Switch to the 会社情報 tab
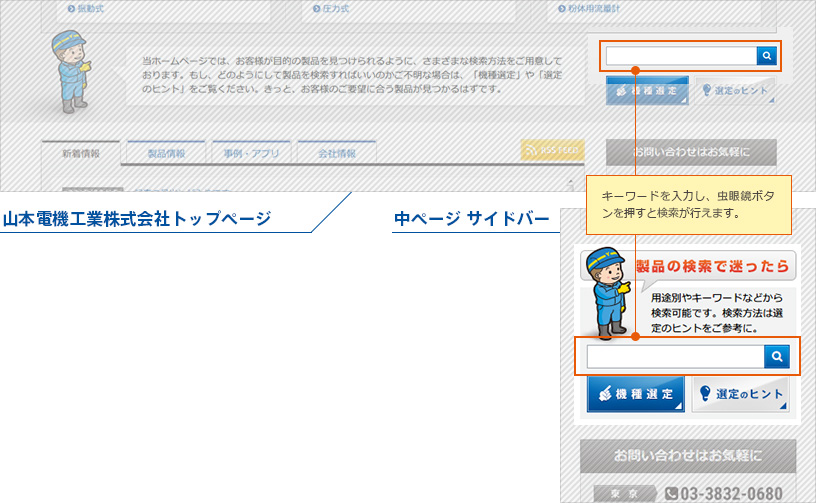Screen dimensions: 816x504 tap(337, 153)
